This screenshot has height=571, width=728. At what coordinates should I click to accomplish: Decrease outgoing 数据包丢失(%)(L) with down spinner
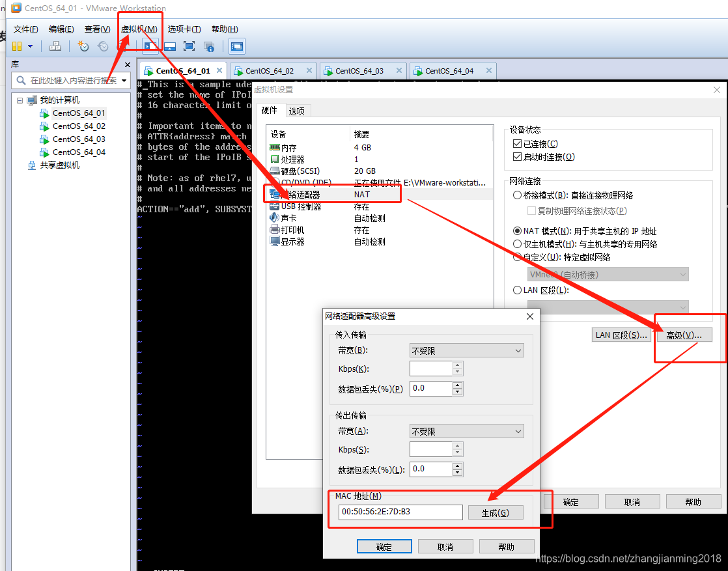[458, 473]
